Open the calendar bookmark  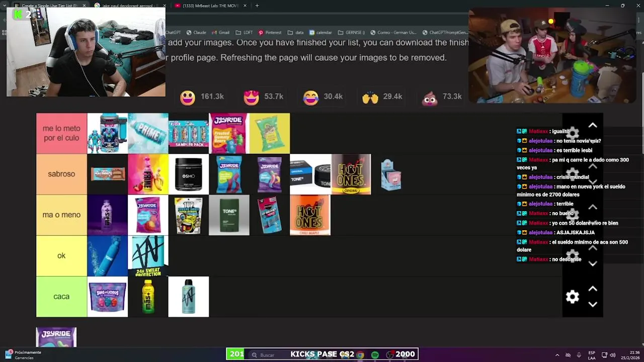(x=320, y=32)
